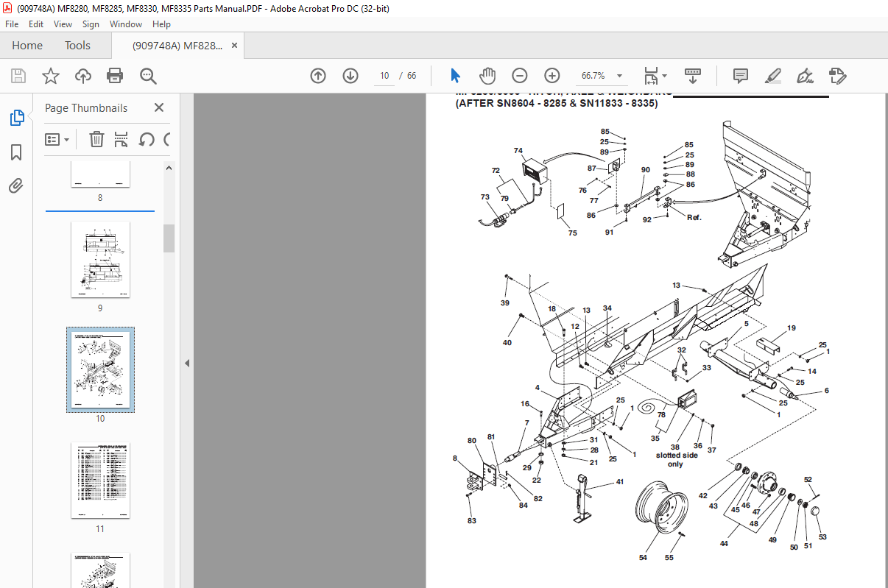The image size is (888, 588).
Task: Open Page Thumbnails sidebar icon
Action: coord(16,118)
